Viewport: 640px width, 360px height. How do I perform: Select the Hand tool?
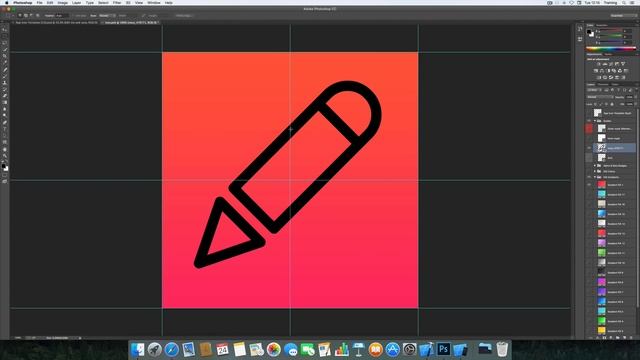click(4, 149)
